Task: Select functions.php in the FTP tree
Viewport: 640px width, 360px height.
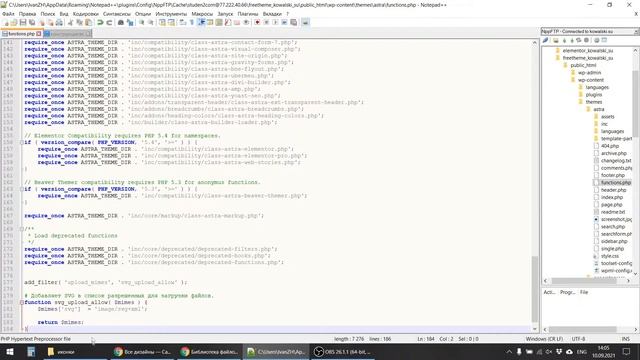Action: (616, 183)
